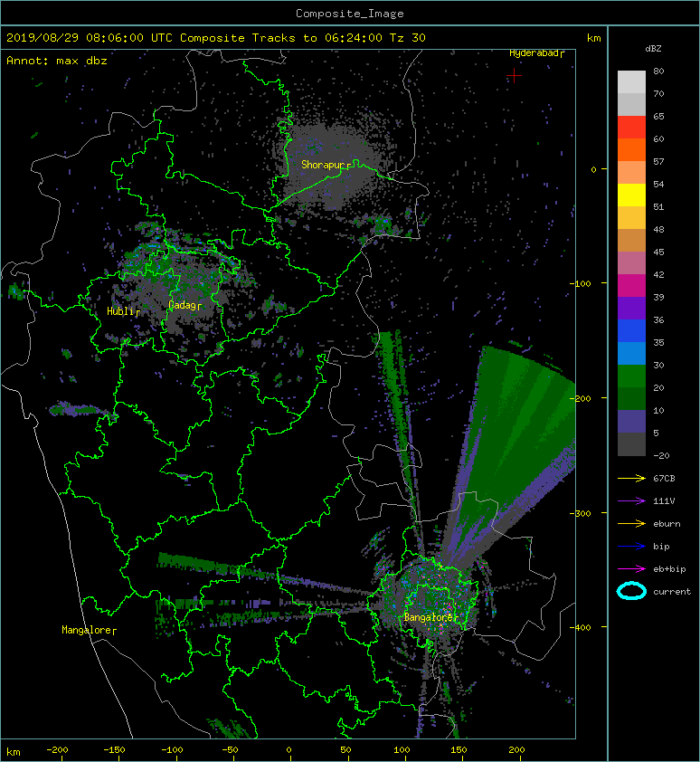Click the '-400' tick on the vertical km axis

pyautogui.click(x=580, y=627)
